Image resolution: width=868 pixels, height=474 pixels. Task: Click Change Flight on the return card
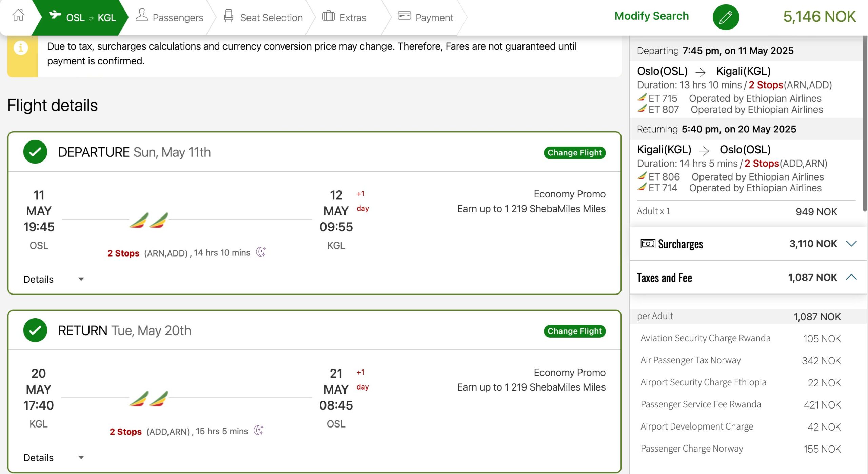(x=574, y=331)
